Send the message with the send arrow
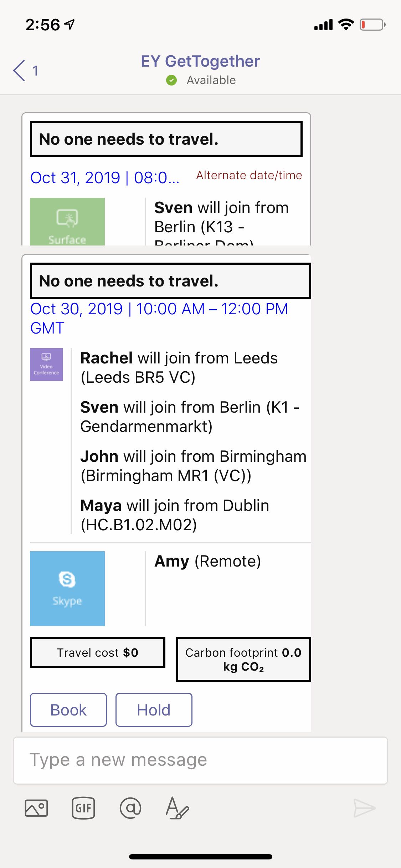Screen dimensions: 401x868 [364, 807]
